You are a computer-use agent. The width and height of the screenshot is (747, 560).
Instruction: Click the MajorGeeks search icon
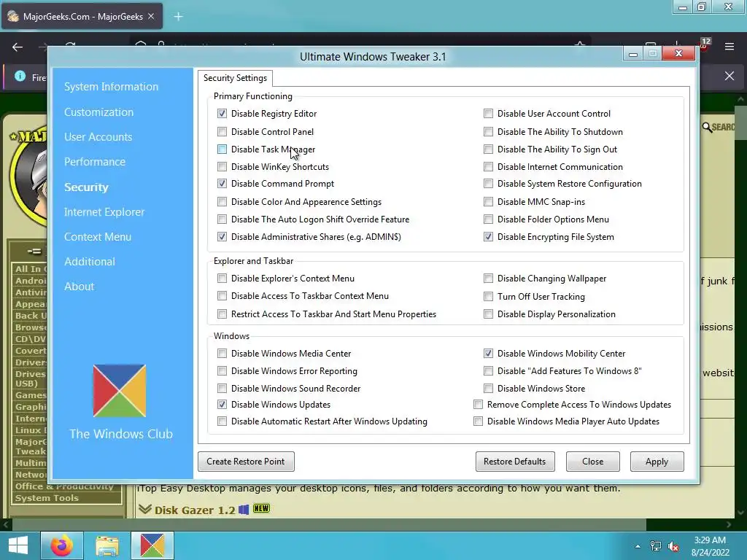[x=707, y=127]
